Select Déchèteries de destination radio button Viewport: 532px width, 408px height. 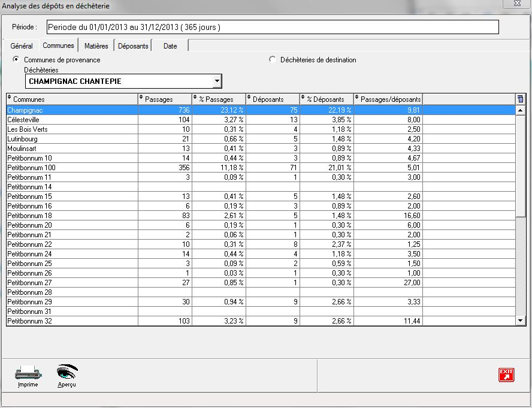[273, 60]
